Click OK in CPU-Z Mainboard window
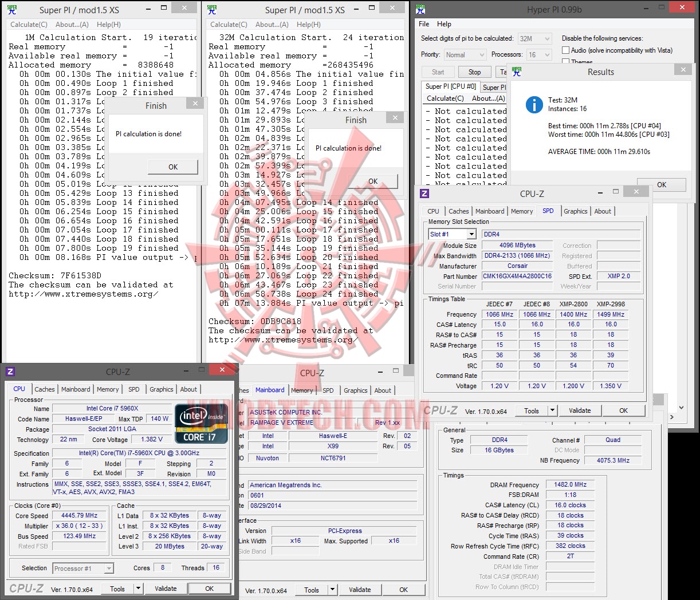 (x=404, y=590)
